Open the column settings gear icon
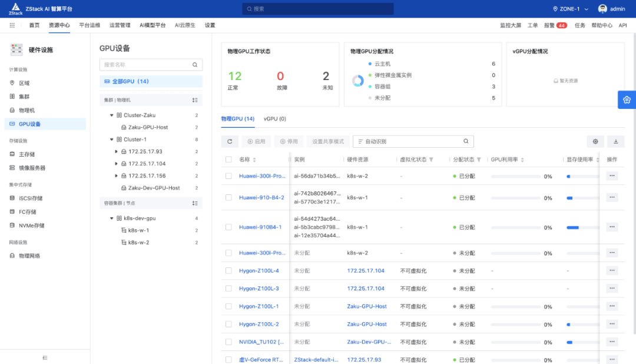Image resolution: width=636 pixels, height=364 pixels. pos(595,141)
